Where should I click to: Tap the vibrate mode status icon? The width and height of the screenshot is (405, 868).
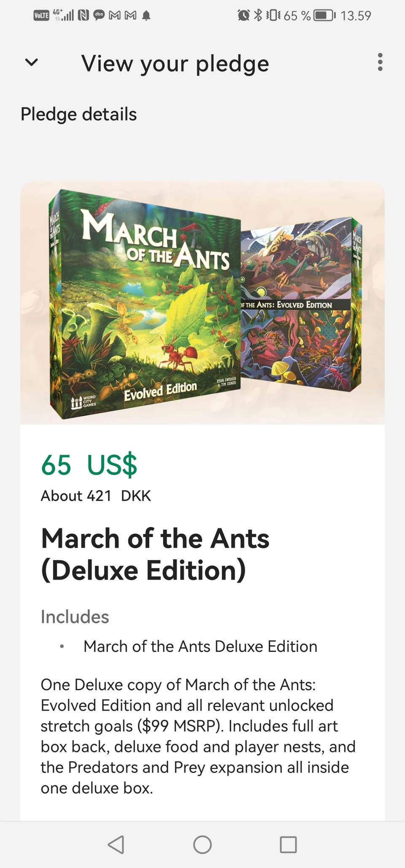click(x=273, y=16)
